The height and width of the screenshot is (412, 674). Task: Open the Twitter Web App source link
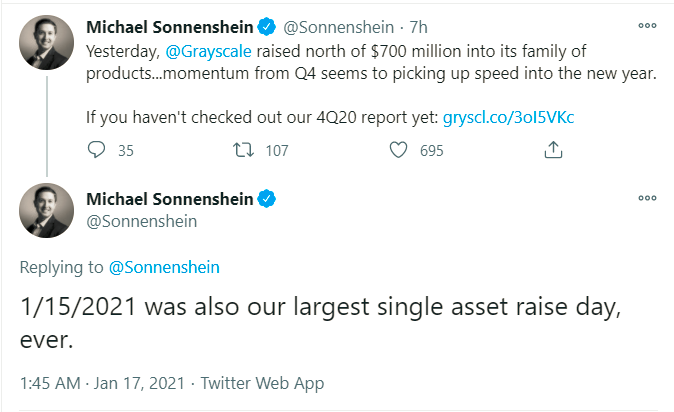click(262, 383)
